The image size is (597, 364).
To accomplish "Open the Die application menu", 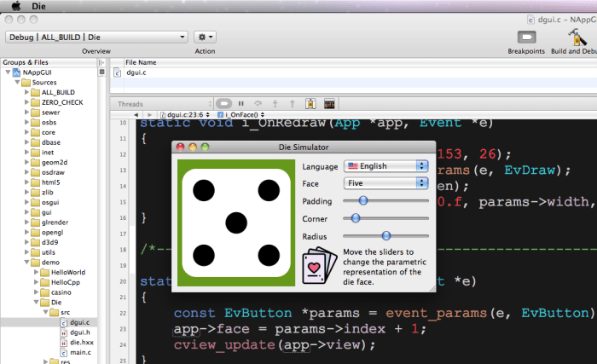I will point(39,5).
